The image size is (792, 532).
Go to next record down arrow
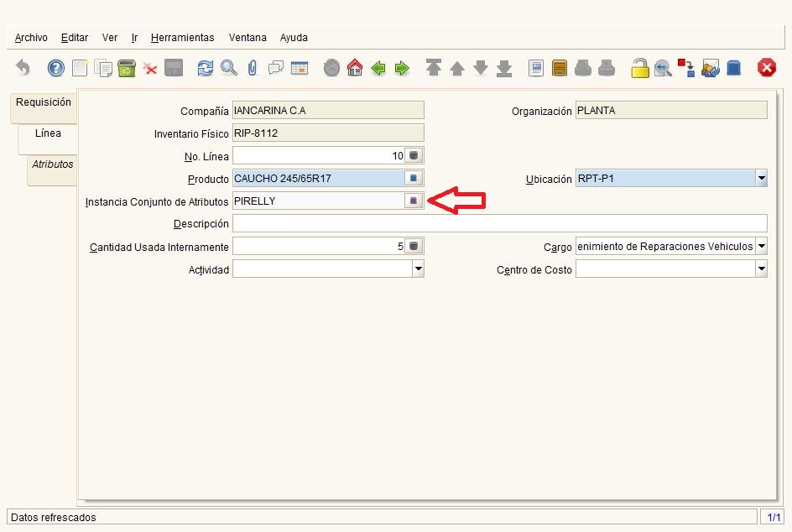tap(481, 68)
